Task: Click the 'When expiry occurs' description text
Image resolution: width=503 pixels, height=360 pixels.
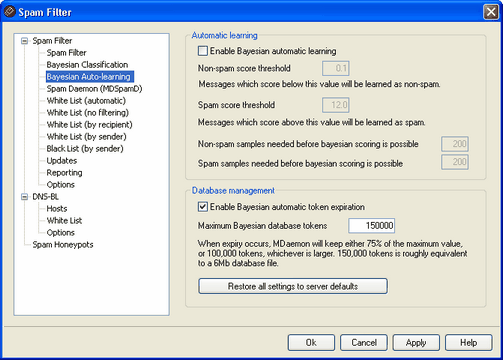Action: point(333,253)
